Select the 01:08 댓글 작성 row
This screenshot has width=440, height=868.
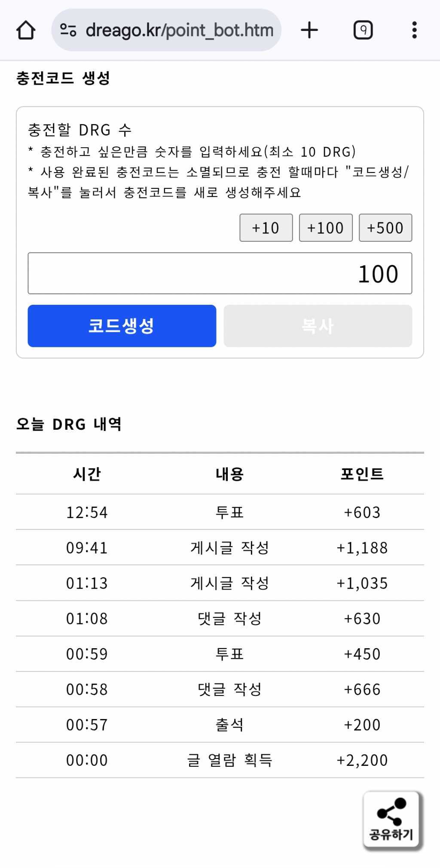(x=220, y=619)
